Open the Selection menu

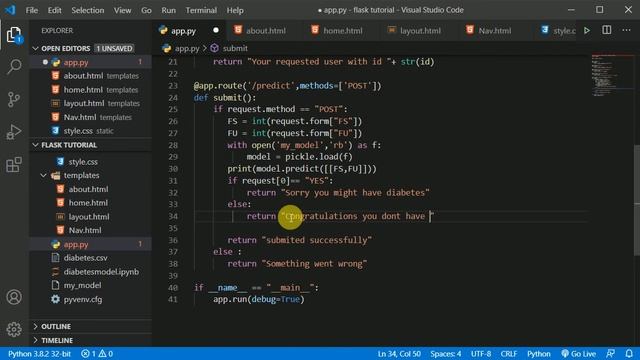click(88, 10)
